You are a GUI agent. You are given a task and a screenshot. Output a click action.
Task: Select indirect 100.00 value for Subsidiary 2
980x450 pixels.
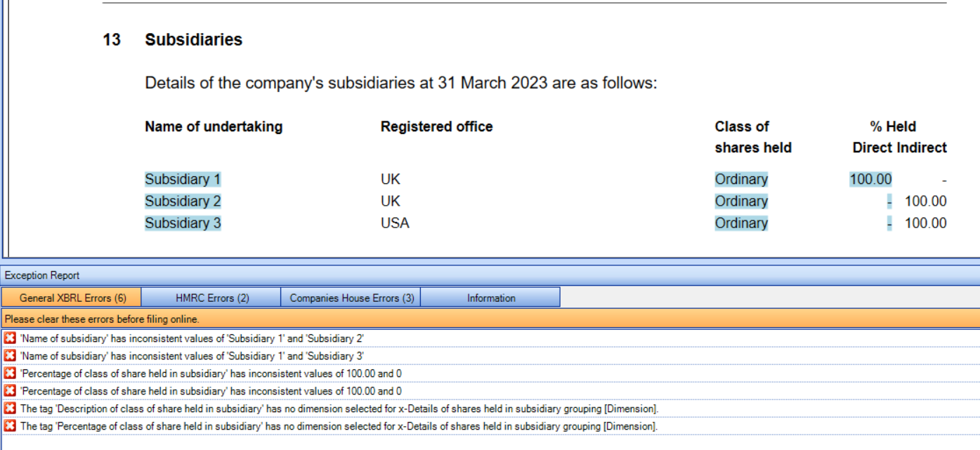coord(925,201)
